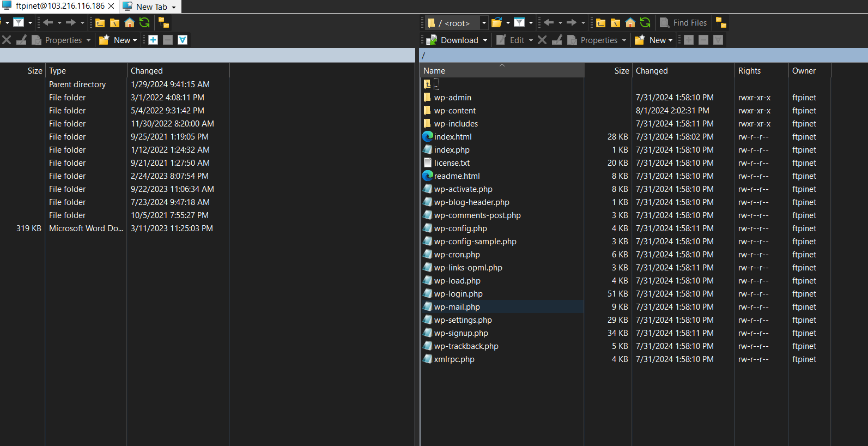Select the license.txt file

click(452, 163)
